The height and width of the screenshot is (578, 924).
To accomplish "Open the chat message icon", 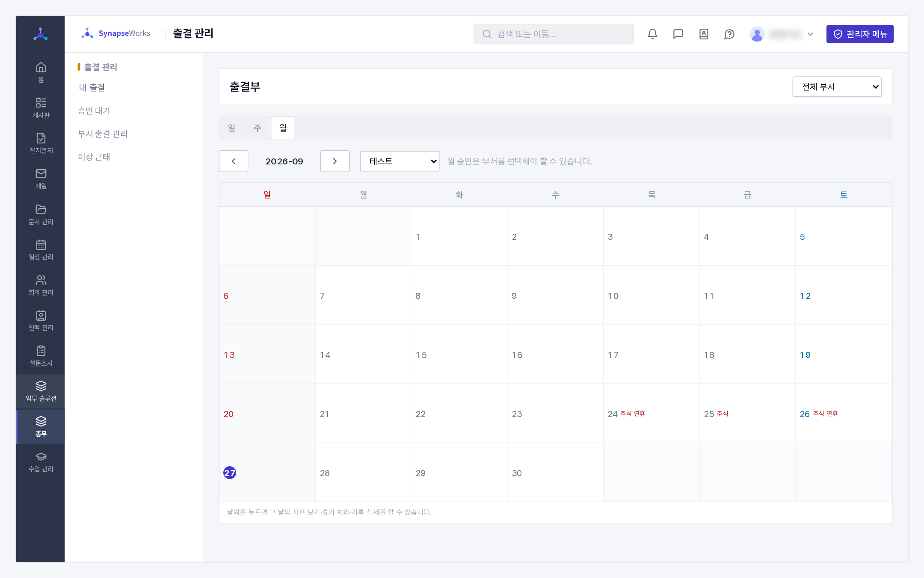I will (678, 34).
